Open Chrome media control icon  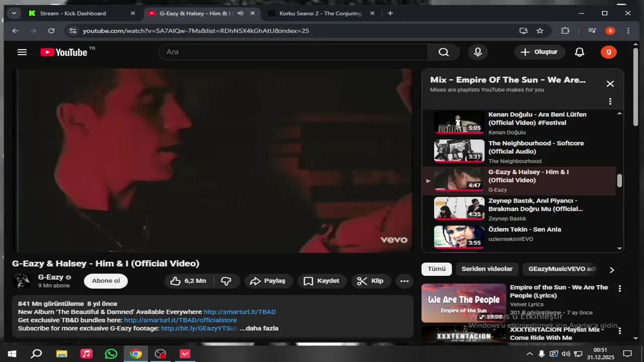point(592,31)
